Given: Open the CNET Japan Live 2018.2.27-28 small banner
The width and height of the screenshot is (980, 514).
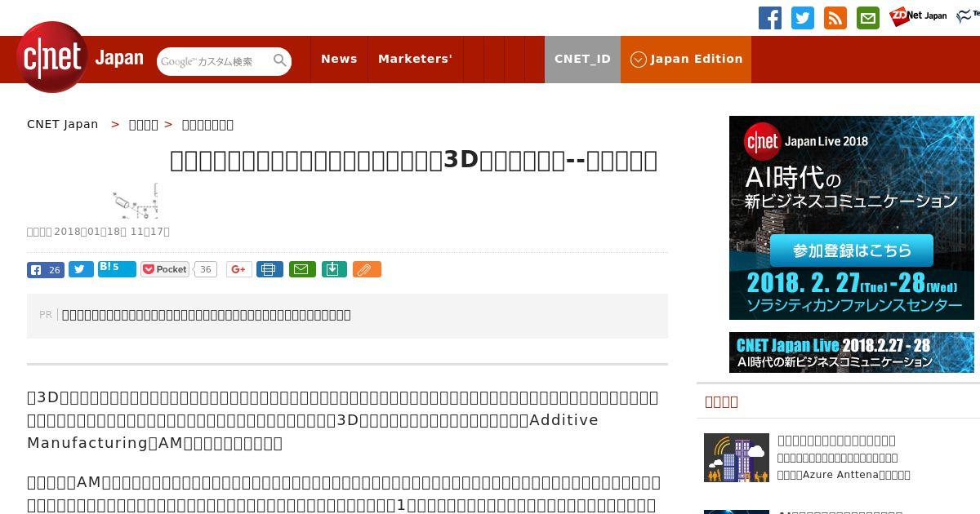Looking at the screenshot, I should click(x=852, y=352).
